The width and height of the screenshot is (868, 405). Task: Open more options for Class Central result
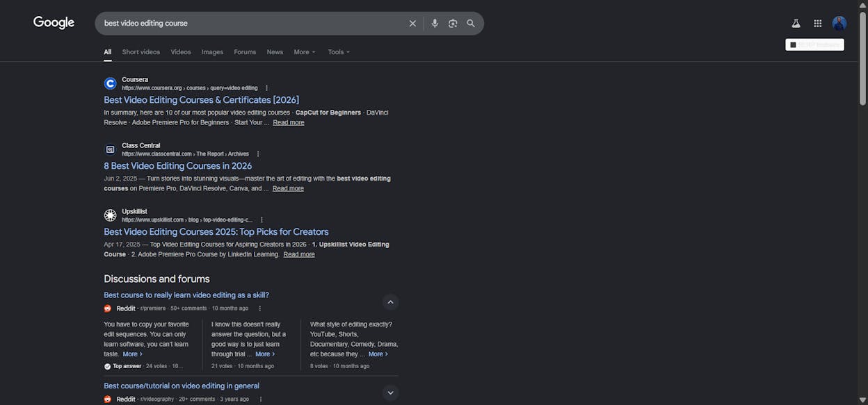point(258,154)
